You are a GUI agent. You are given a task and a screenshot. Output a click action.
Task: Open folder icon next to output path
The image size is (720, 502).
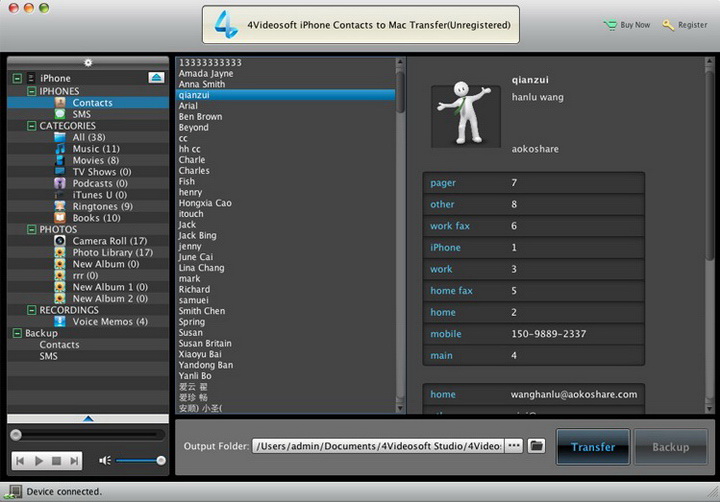coord(537,446)
